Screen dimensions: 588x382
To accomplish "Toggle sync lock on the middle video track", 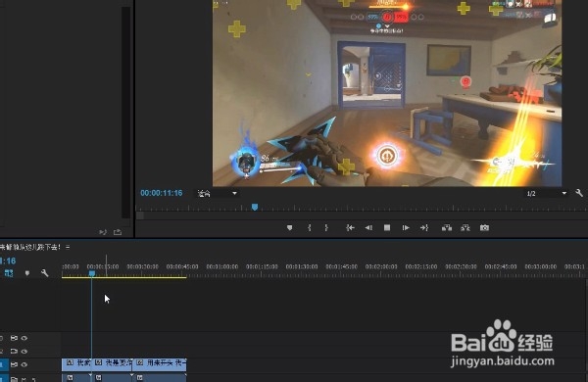I will click(x=14, y=352).
